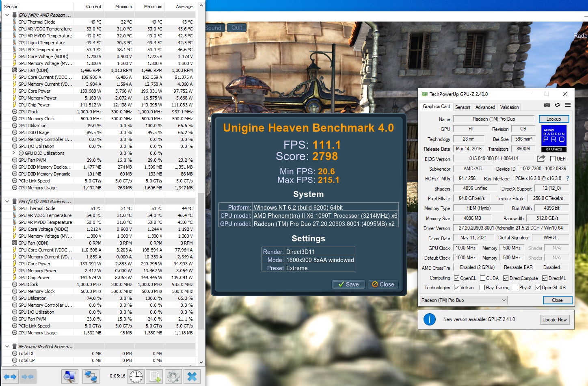Viewport: 588px width, 386px height.
Task: Click the collapse columns arrows icon in HWiNFO toolbar
Action: (x=27, y=377)
